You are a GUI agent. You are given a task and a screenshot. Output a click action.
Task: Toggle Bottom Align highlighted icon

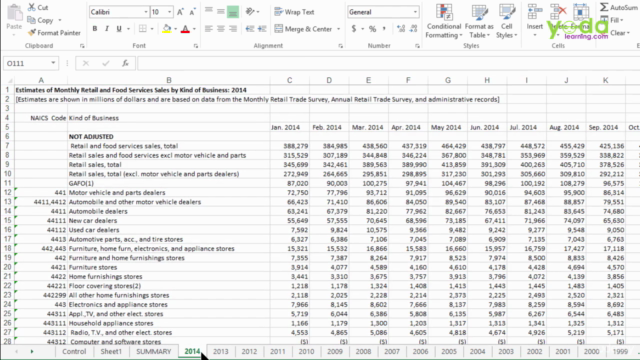click(233, 12)
